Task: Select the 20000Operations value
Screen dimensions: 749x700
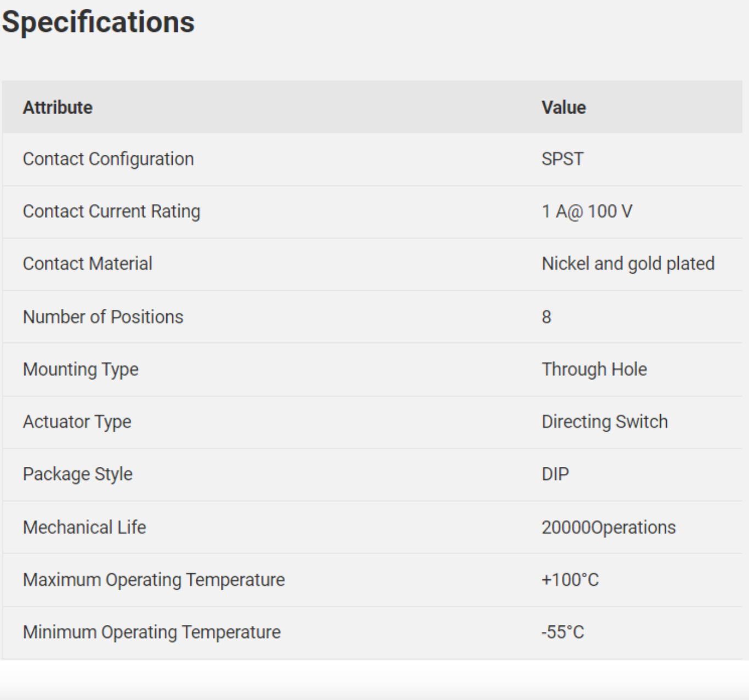Action: pos(609,527)
